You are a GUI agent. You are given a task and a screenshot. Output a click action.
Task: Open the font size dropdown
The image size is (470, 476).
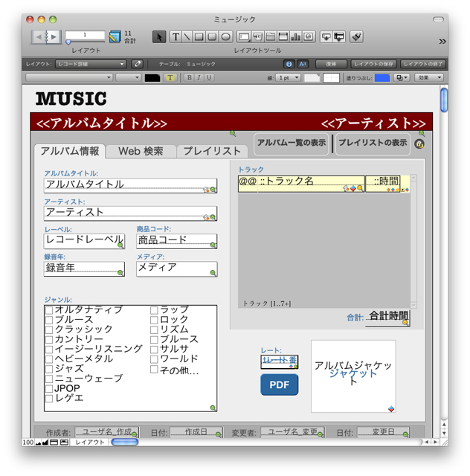click(x=128, y=77)
